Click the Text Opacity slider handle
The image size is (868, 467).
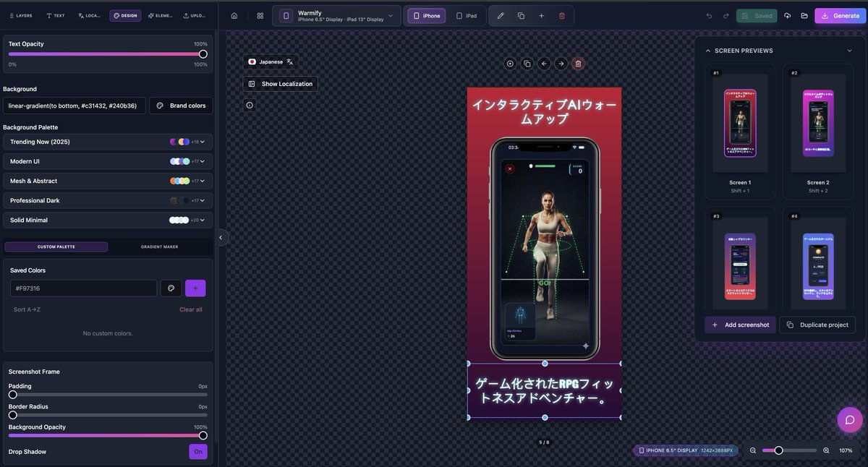coord(203,54)
